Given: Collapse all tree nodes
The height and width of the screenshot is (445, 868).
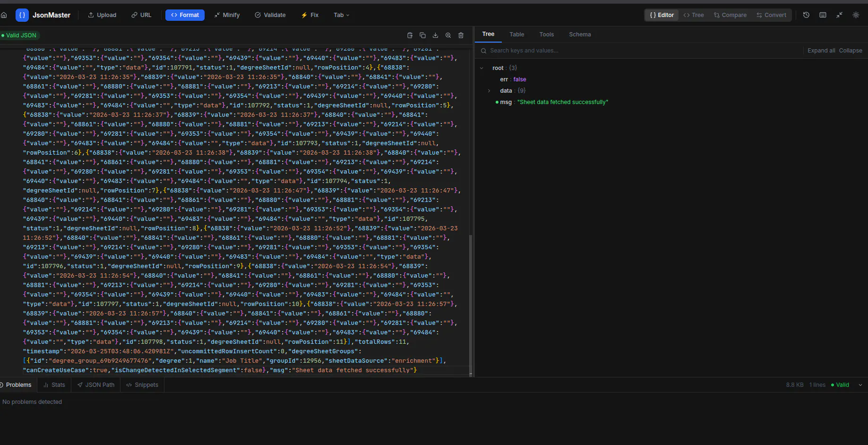Looking at the screenshot, I should (x=851, y=51).
